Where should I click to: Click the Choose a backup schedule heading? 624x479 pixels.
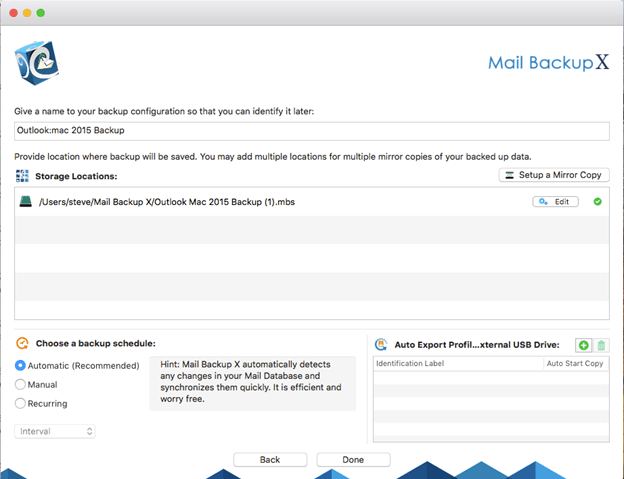tap(96, 343)
